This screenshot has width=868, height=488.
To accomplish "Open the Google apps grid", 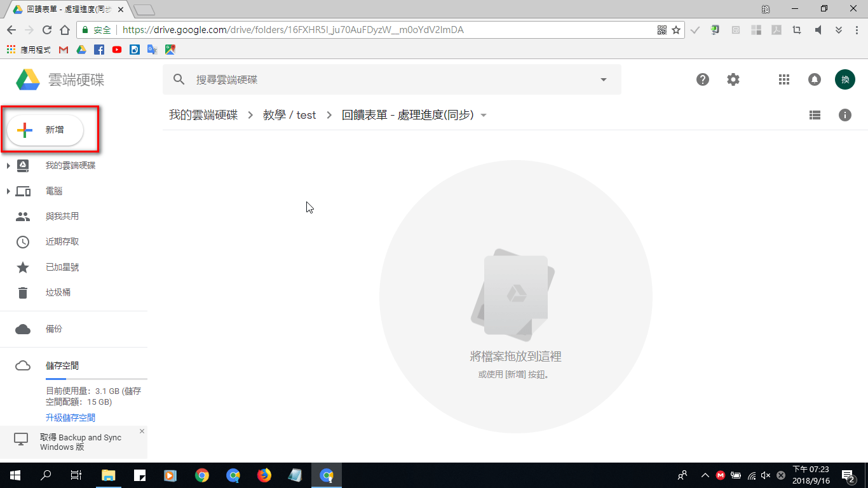I will [783, 79].
